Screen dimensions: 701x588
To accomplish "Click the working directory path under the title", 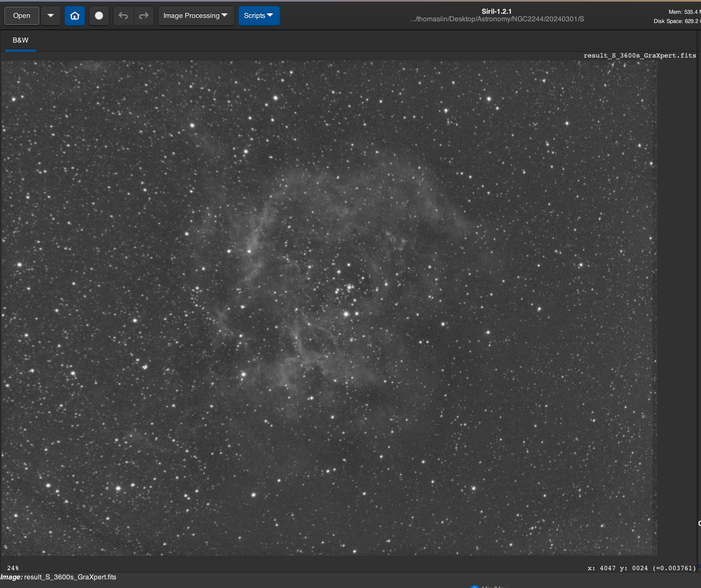I will coord(497,19).
